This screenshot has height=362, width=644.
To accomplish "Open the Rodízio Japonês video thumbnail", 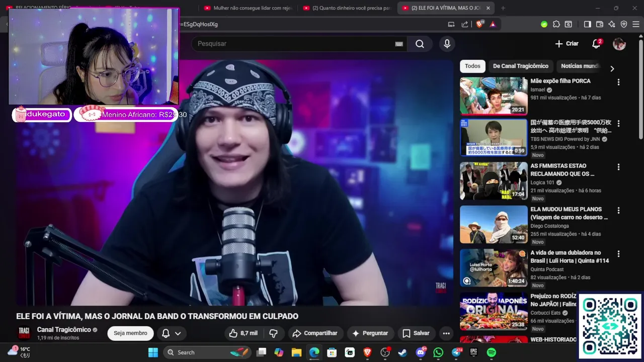I will click(494, 311).
